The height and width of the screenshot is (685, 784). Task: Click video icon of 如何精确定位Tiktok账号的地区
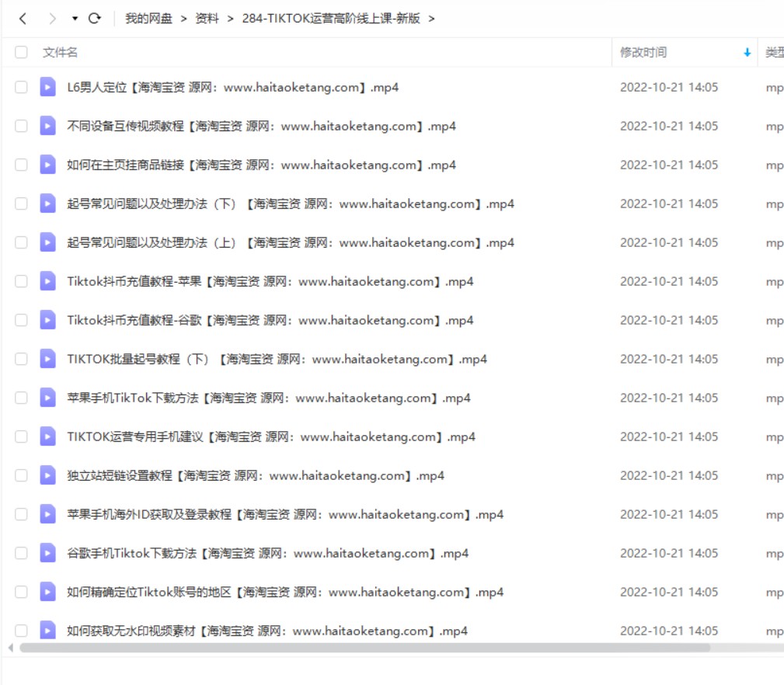coord(47,592)
